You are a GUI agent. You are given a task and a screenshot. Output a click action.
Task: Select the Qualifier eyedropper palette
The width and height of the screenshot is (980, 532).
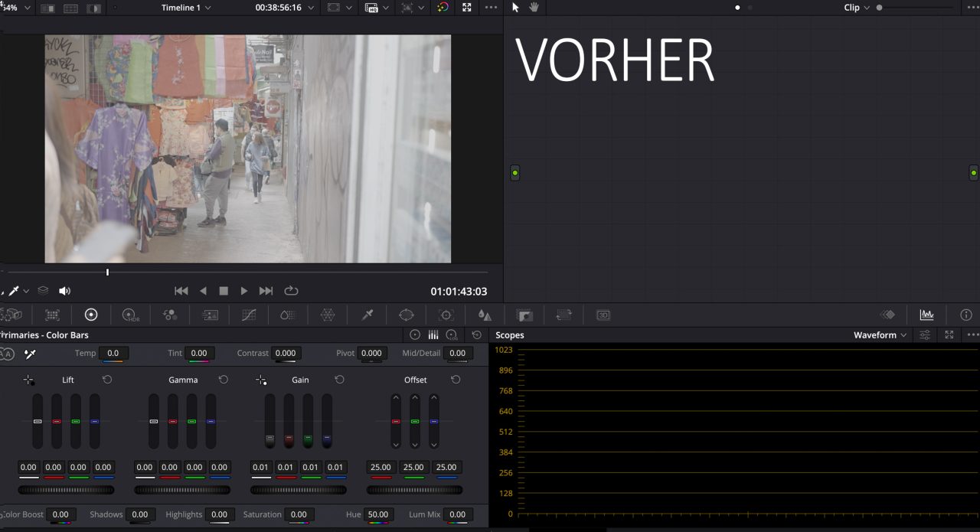(x=367, y=315)
